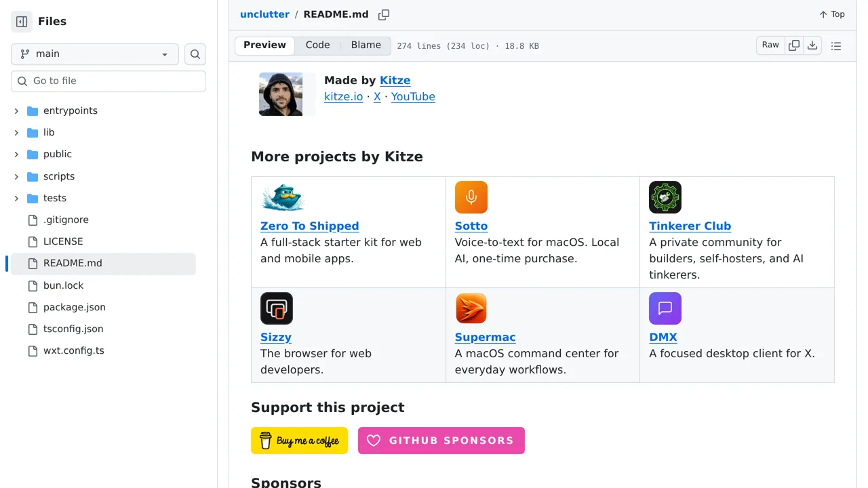Open the Kitze link after Made by
Viewport: 868px width, 488px height.
[x=395, y=80]
